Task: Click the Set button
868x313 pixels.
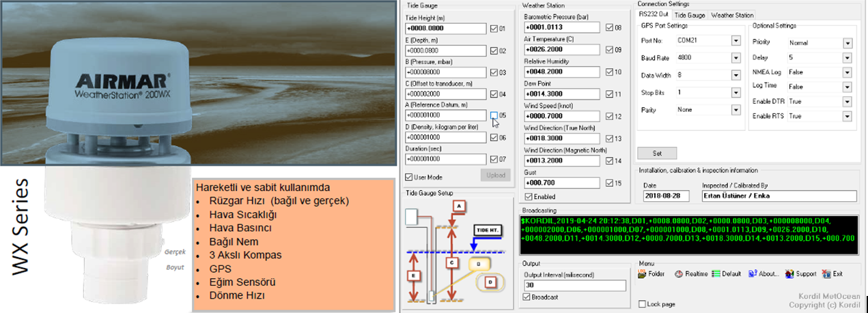Action: 657,153
